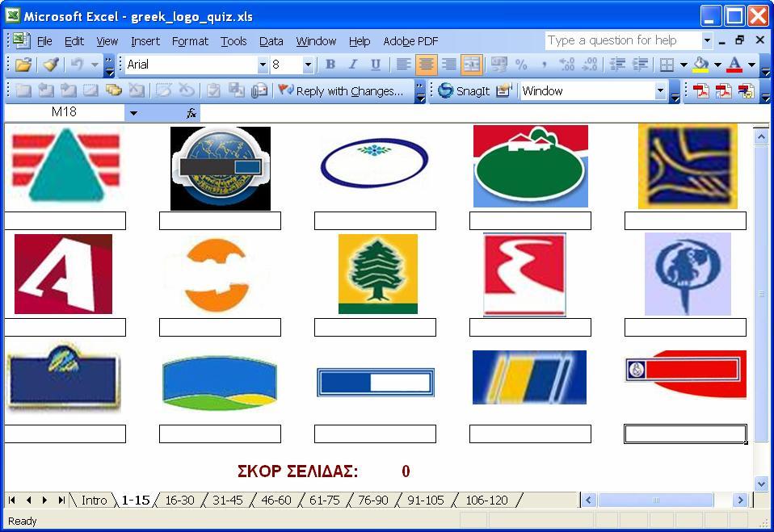Viewport: 774px width, 532px height.
Task: Open the Name Box dropdown
Action: pos(133,113)
